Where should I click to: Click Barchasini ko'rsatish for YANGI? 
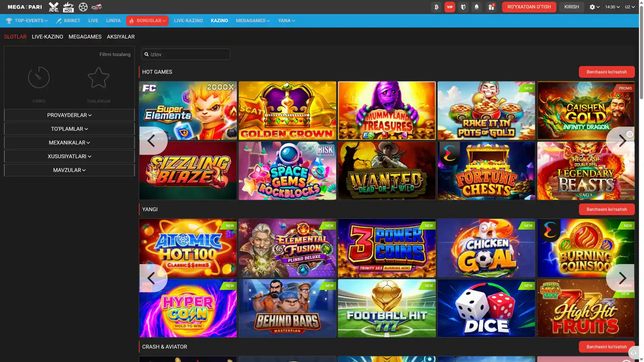coord(606,209)
